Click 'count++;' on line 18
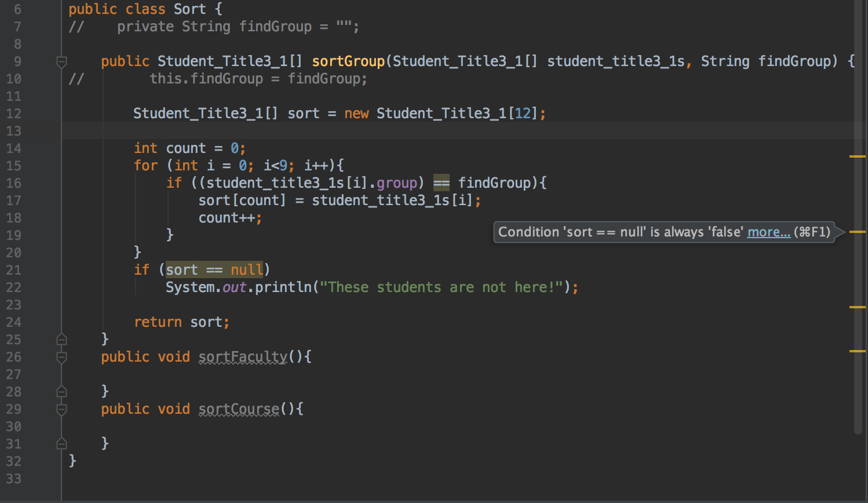Viewport: 868px width, 503px height. pyautogui.click(x=230, y=218)
